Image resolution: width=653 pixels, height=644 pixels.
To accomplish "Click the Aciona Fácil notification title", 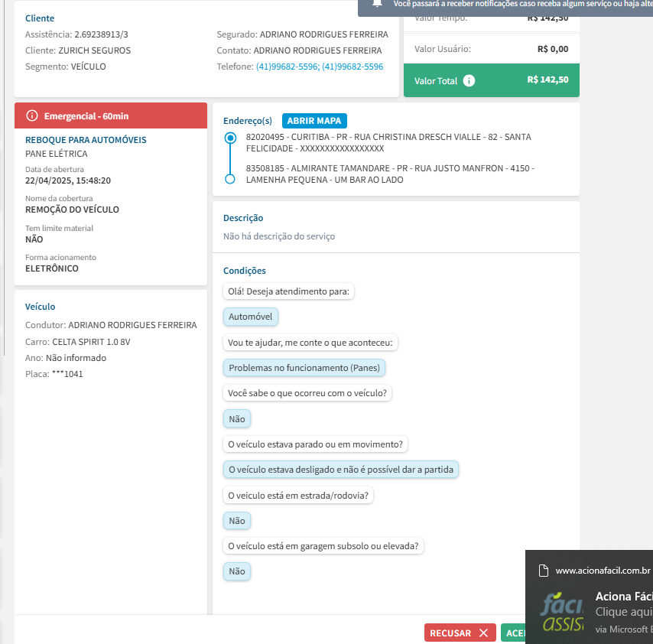I will [x=624, y=596].
